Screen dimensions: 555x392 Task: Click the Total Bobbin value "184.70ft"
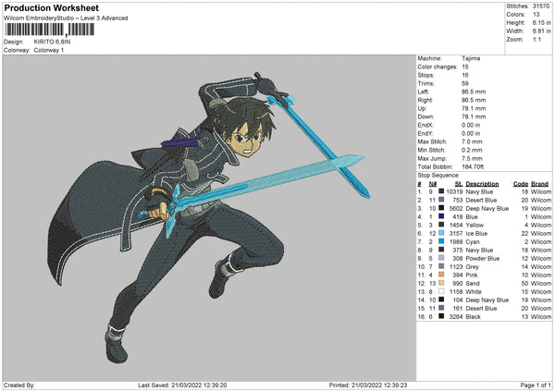(x=473, y=166)
